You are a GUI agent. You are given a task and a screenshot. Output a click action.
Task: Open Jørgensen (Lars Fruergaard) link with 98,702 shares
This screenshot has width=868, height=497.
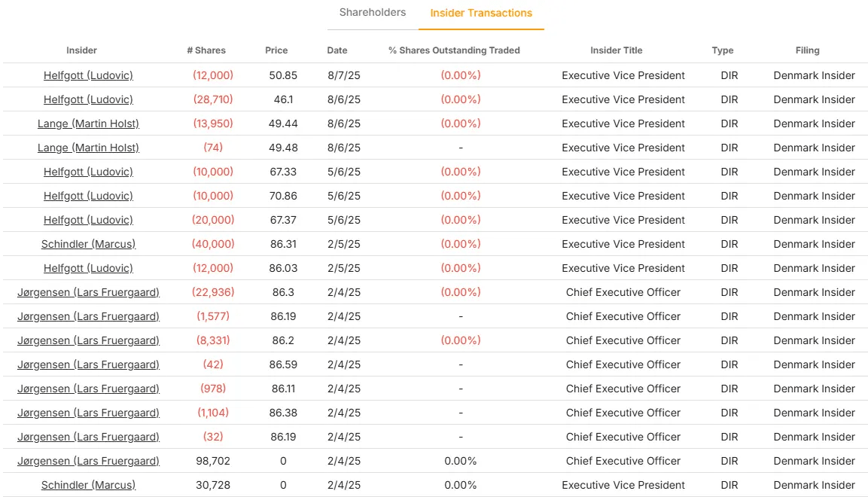(88, 461)
